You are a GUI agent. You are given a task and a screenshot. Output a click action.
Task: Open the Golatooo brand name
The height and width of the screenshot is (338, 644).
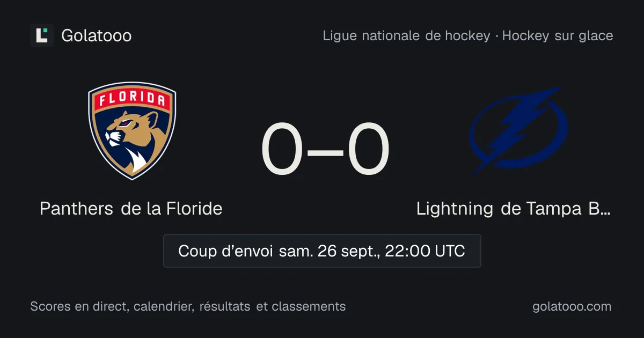click(97, 36)
